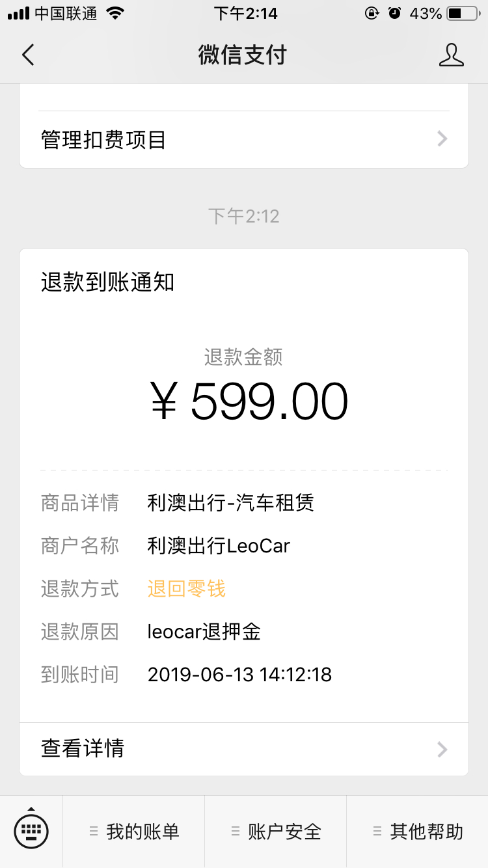
Task: Switch to keyboard input icon
Action: pyautogui.click(x=31, y=831)
